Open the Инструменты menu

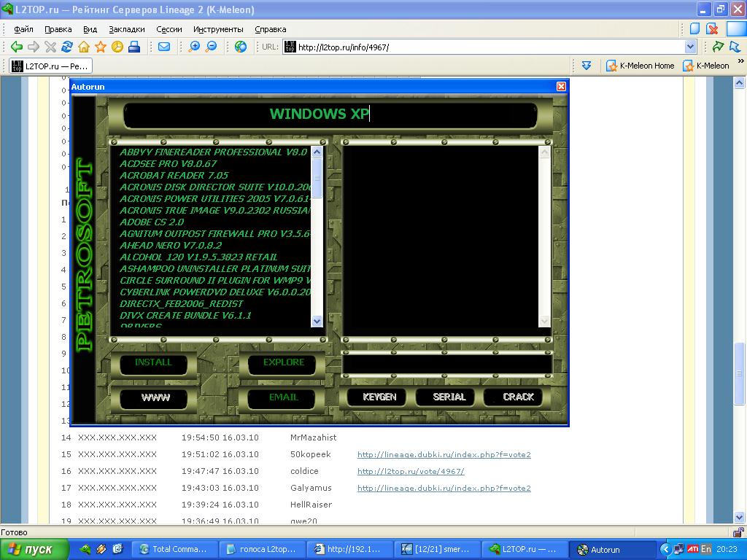pyautogui.click(x=218, y=29)
